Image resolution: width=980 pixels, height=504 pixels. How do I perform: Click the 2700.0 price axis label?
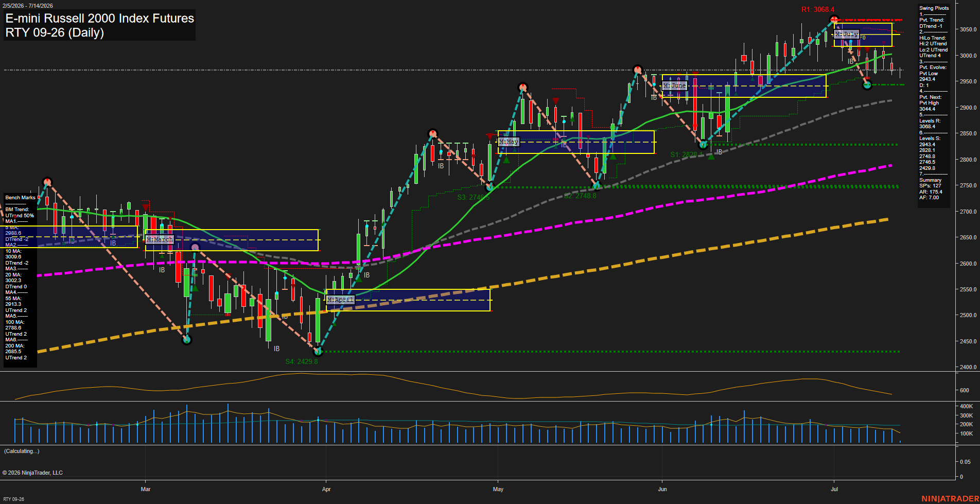click(x=968, y=212)
